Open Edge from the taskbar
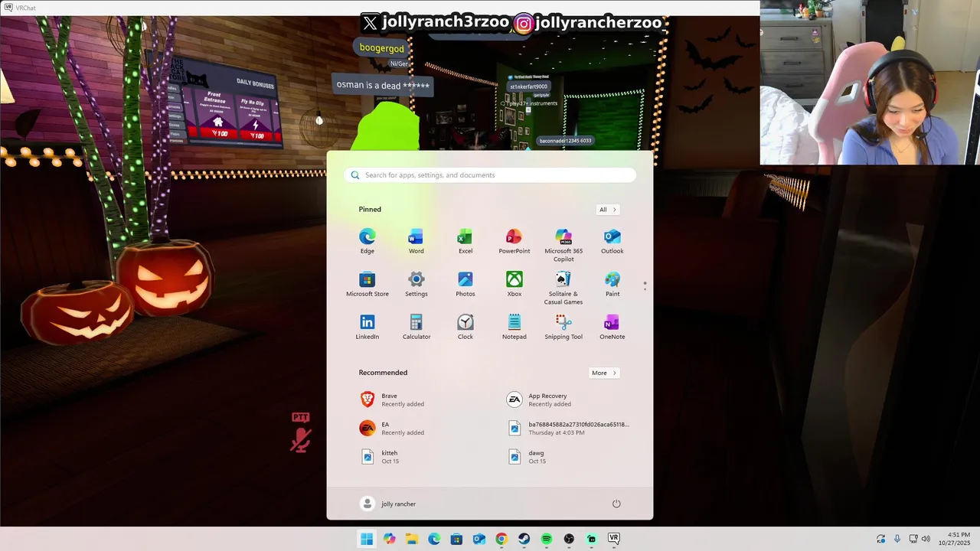This screenshot has height=551, width=980. [x=434, y=539]
